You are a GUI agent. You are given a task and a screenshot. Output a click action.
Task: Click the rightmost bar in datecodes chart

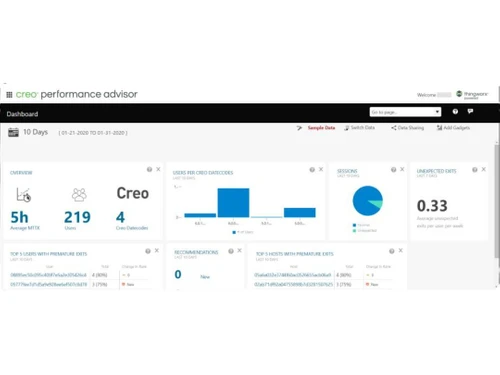point(300,213)
